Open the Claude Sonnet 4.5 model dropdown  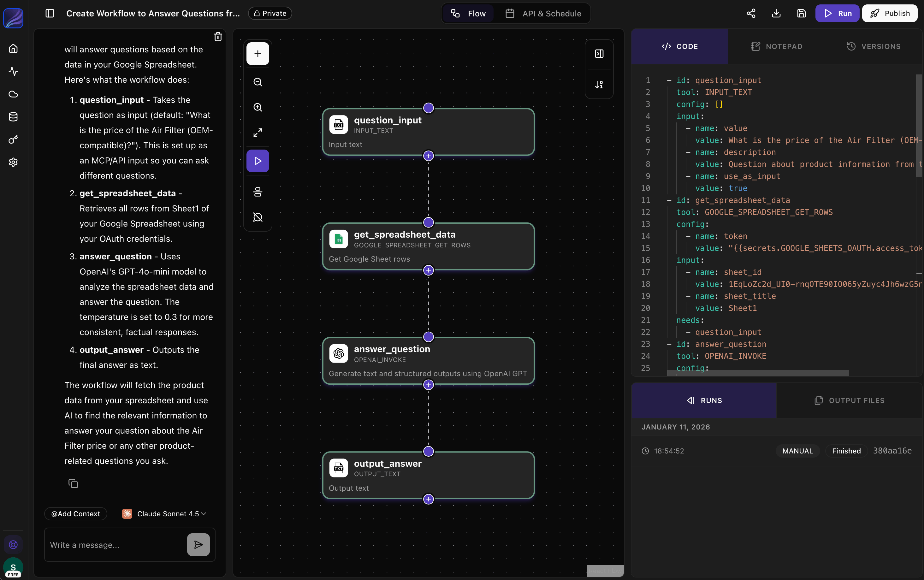coord(164,514)
